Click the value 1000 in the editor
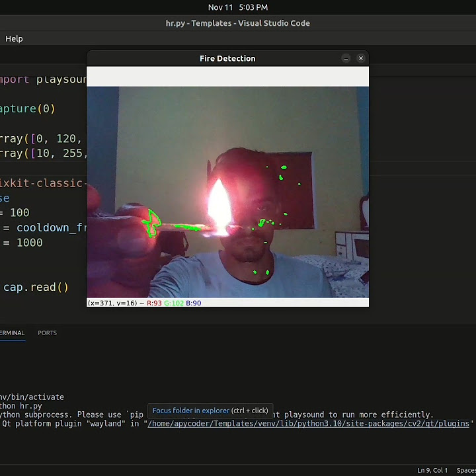This screenshot has width=476, height=476. [x=30, y=243]
